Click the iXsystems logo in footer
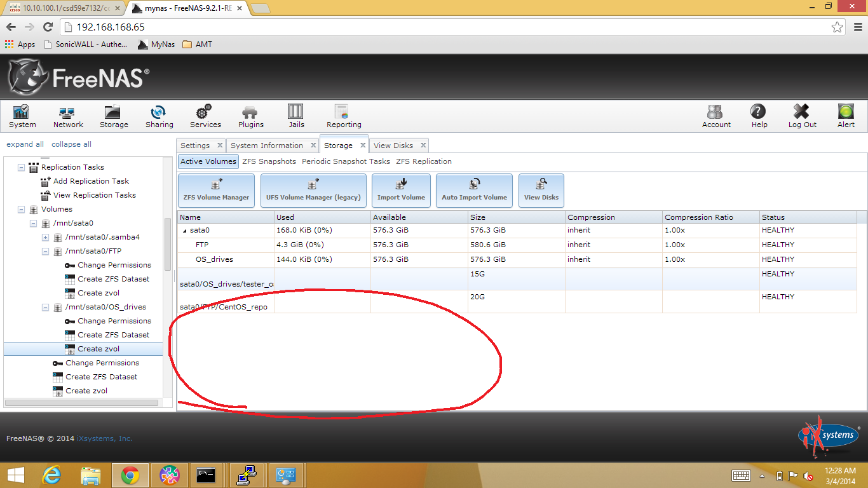This screenshot has height=488, width=868. [829, 437]
